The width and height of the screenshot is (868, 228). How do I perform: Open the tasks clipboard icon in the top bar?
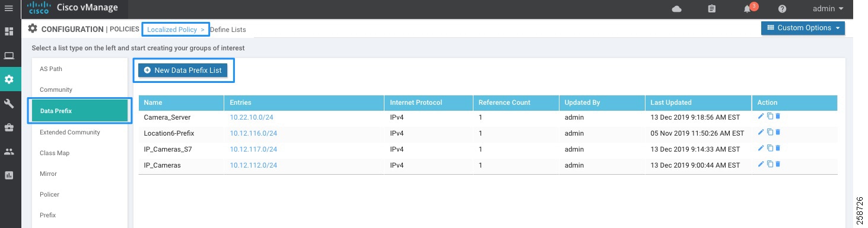pyautogui.click(x=712, y=9)
